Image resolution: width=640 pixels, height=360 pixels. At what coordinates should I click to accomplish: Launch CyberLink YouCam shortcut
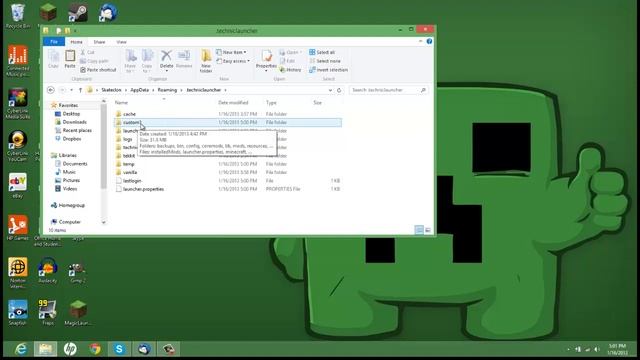(18, 146)
